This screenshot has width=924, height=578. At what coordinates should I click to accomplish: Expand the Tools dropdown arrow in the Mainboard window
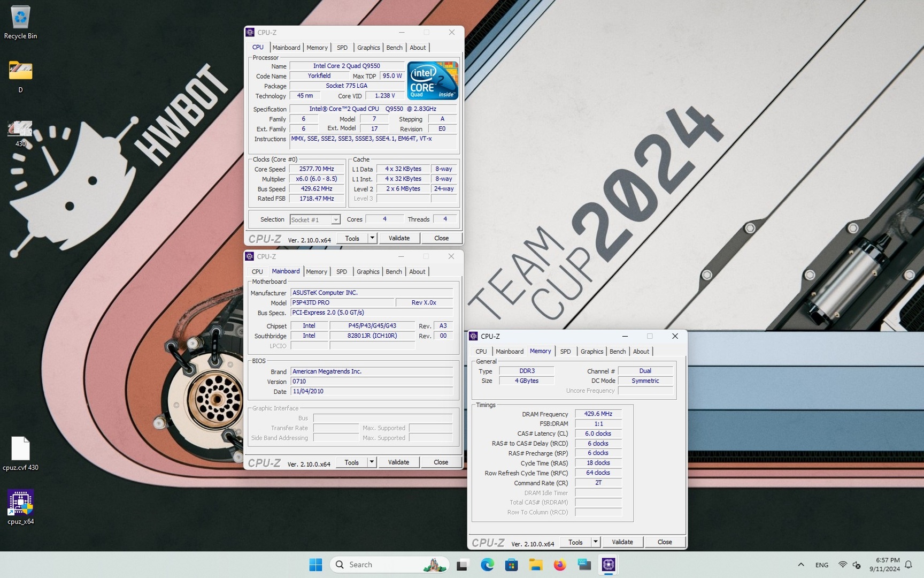coord(372,462)
